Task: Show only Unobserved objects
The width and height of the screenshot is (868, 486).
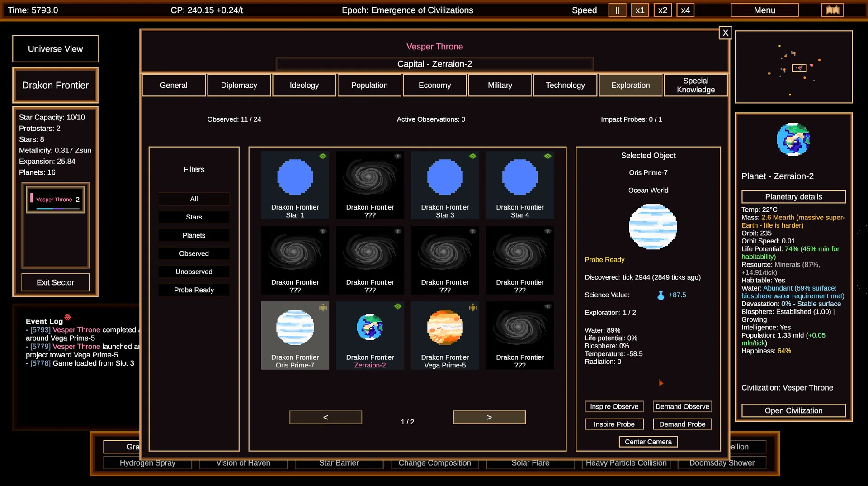Action: click(194, 272)
